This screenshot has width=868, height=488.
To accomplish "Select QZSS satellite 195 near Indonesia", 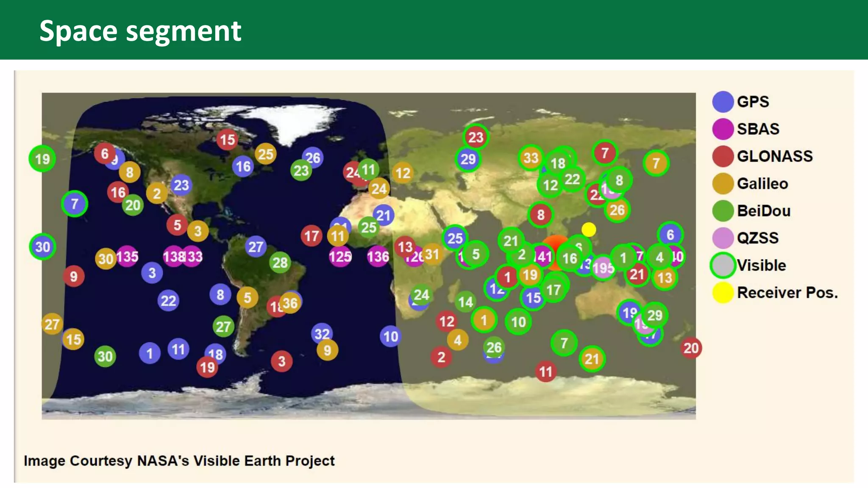I will (603, 268).
